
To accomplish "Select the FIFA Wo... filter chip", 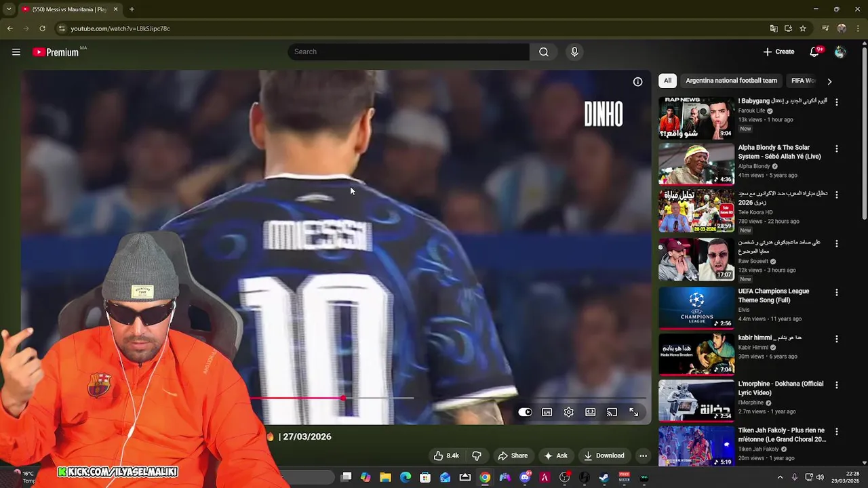I will tap(803, 81).
